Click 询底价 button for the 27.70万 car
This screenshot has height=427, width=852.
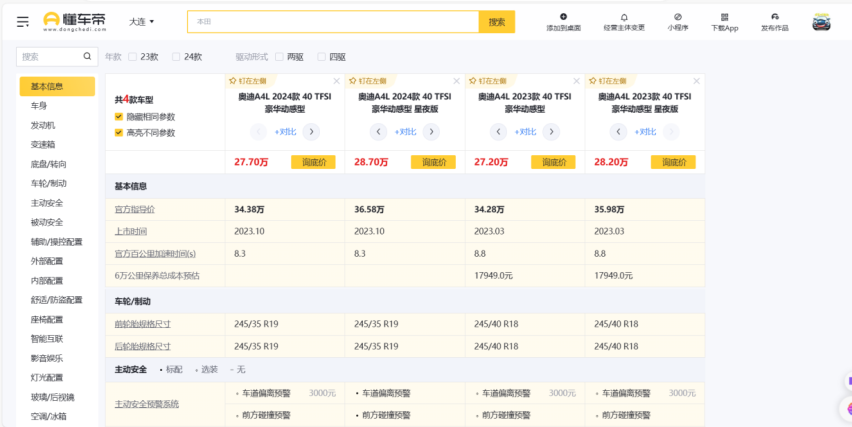pyautogui.click(x=313, y=162)
